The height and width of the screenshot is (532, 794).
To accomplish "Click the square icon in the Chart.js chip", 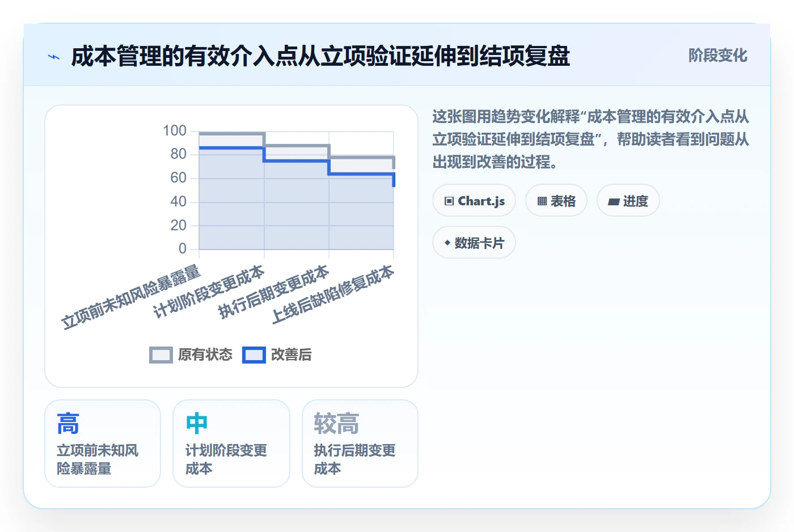I will [x=449, y=201].
